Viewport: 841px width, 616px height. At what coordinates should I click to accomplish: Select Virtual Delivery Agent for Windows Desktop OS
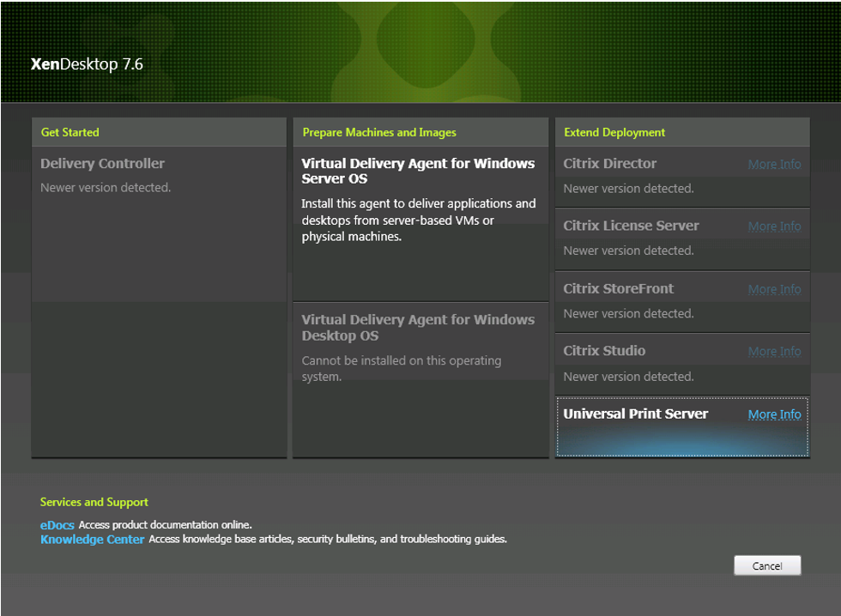[418, 327]
